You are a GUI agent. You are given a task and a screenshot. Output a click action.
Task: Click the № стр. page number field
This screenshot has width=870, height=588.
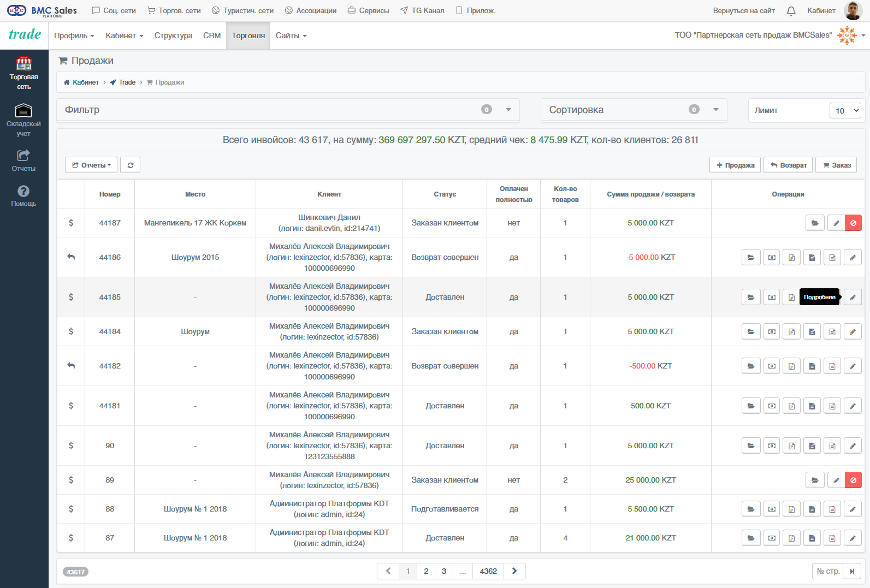(828, 571)
